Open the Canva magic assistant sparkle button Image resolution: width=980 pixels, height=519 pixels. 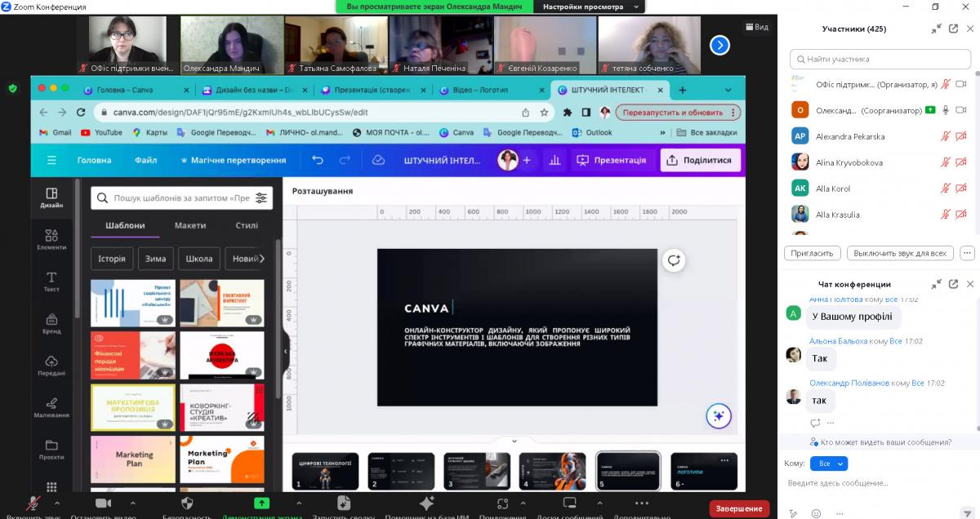tap(719, 416)
